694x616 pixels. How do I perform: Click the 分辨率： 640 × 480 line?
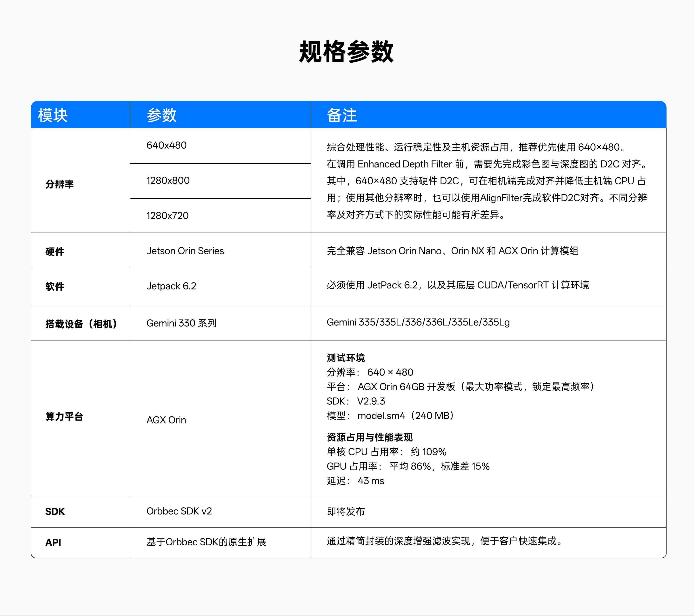[x=370, y=372]
